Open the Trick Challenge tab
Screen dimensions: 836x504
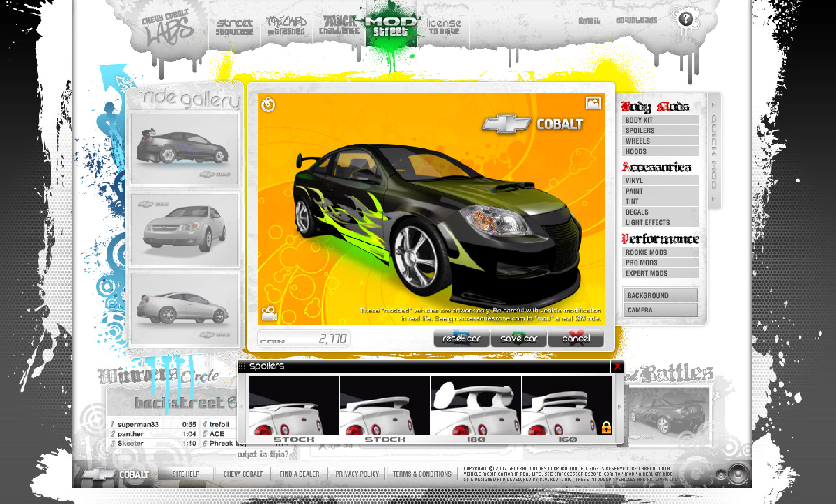coord(339,25)
